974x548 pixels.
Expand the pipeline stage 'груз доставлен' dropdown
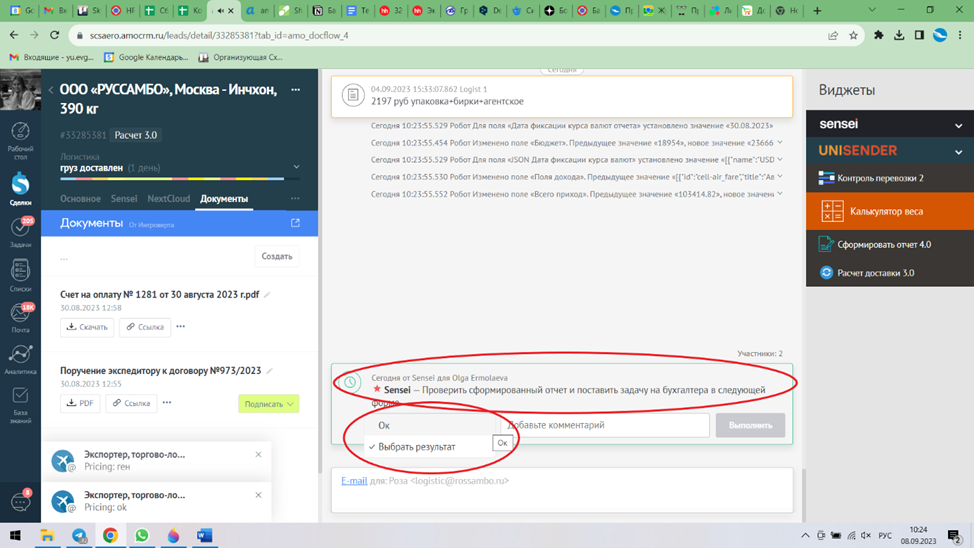tap(296, 167)
